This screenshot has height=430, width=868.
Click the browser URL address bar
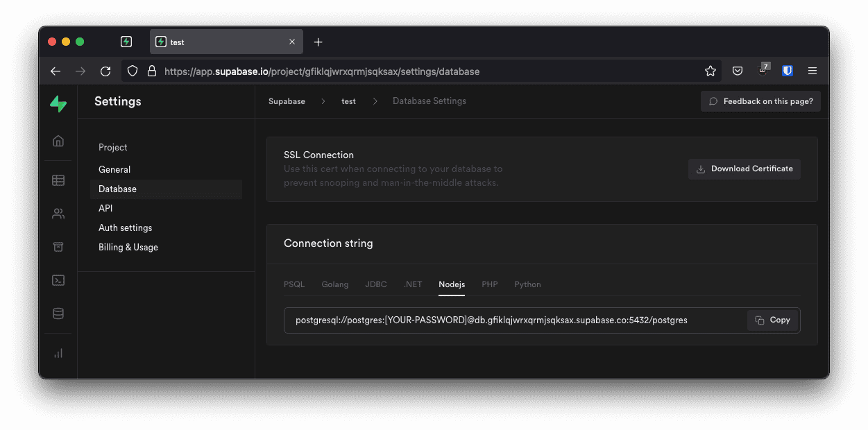(420, 71)
